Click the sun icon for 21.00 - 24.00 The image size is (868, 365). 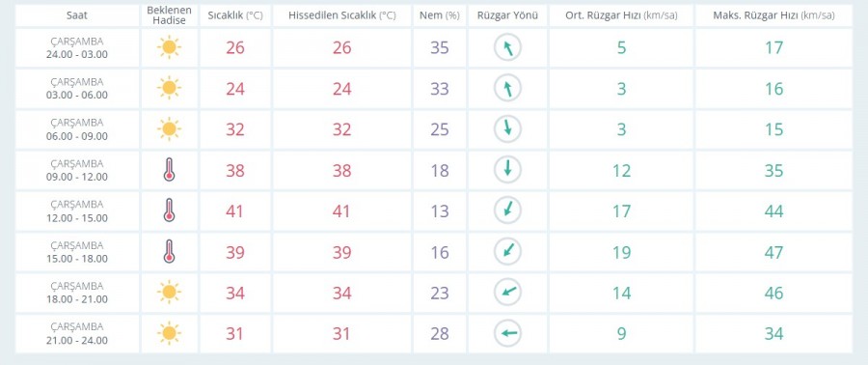point(169,333)
